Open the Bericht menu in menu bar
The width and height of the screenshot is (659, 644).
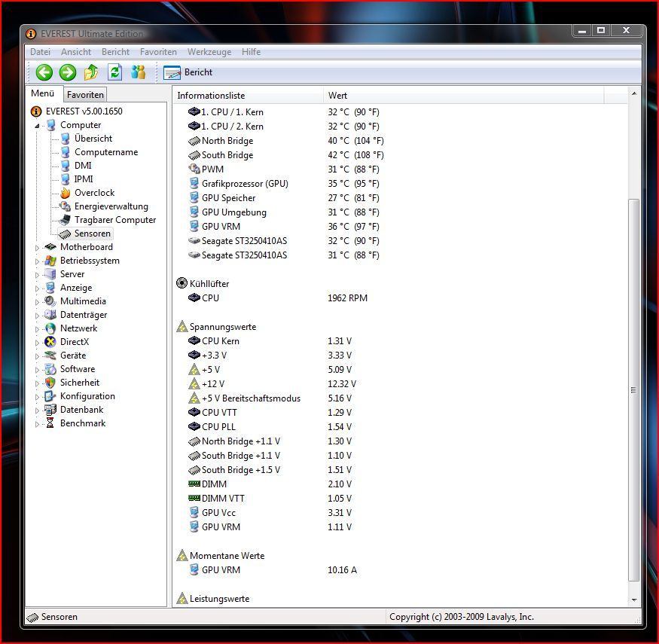[x=115, y=52]
